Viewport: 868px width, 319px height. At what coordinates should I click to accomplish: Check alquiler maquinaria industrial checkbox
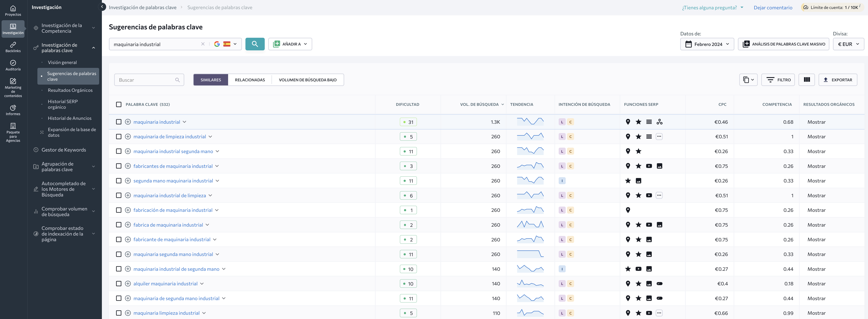119,284
